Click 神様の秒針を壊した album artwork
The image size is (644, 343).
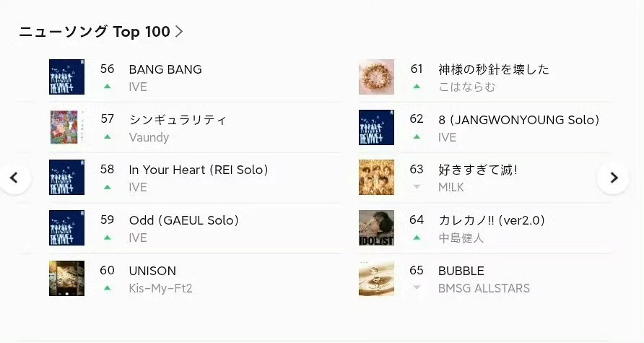(x=376, y=77)
